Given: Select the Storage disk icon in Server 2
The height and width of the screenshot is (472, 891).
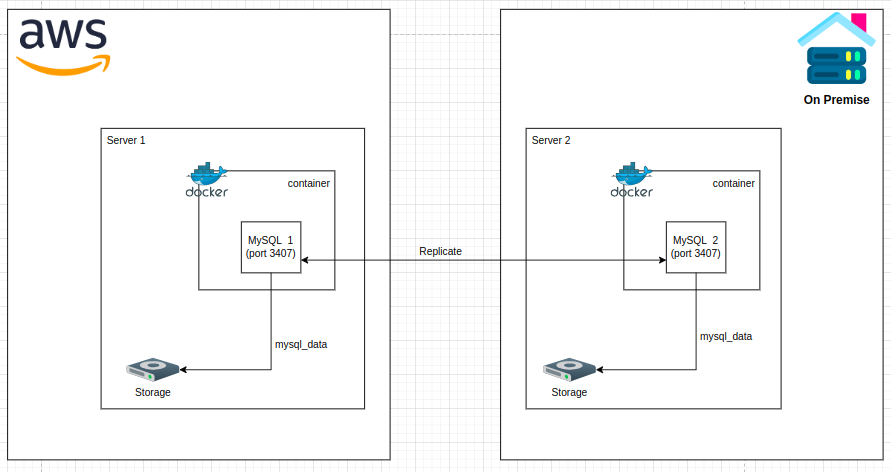Looking at the screenshot, I should coord(569,370).
